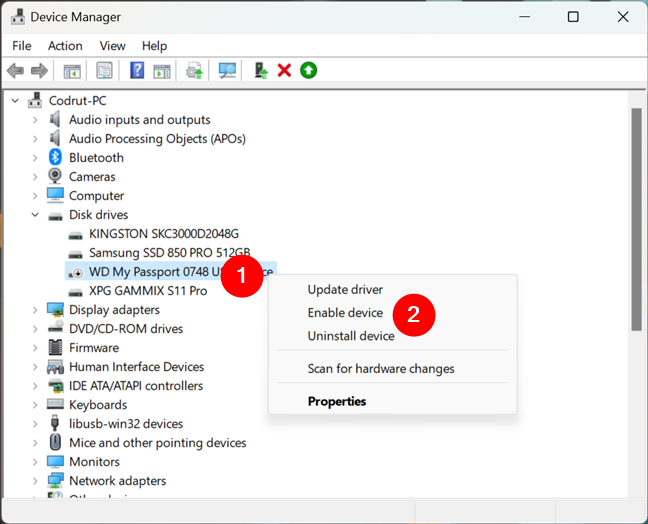Image resolution: width=648 pixels, height=524 pixels.
Task: Click the Add drivers toolbar icon
Action: coord(261,71)
